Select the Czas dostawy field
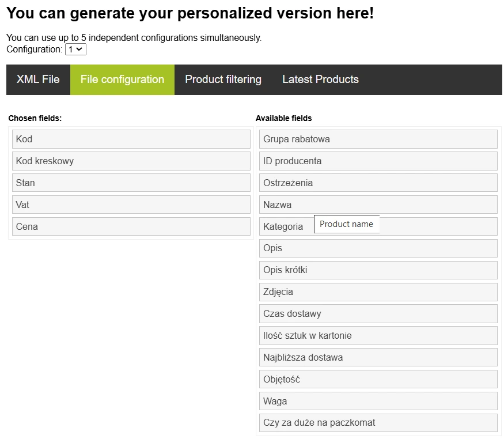Viewport: 504px width, 439px height. 378,313
